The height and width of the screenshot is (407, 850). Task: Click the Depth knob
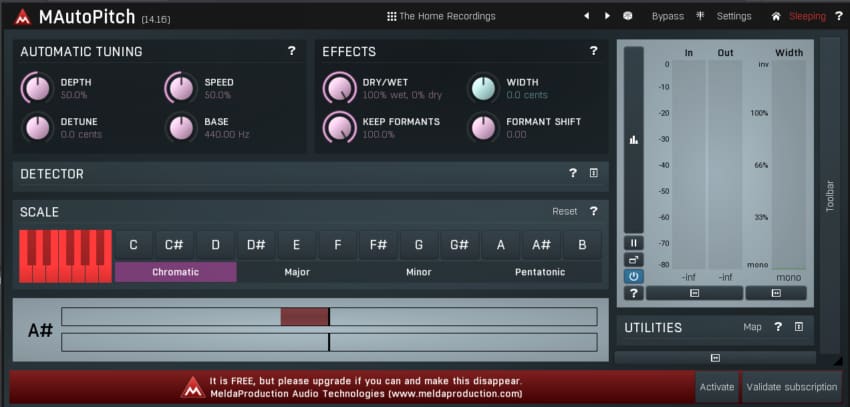point(37,89)
